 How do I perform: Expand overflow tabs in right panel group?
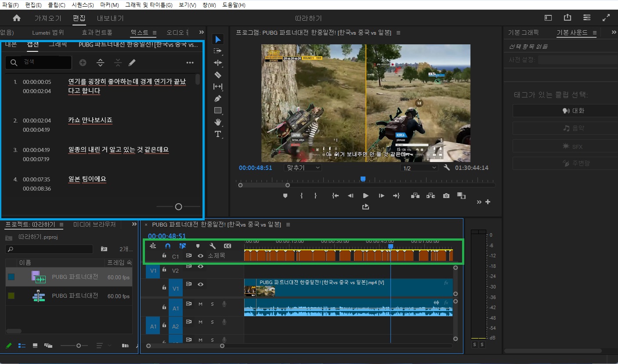(614, 32)
